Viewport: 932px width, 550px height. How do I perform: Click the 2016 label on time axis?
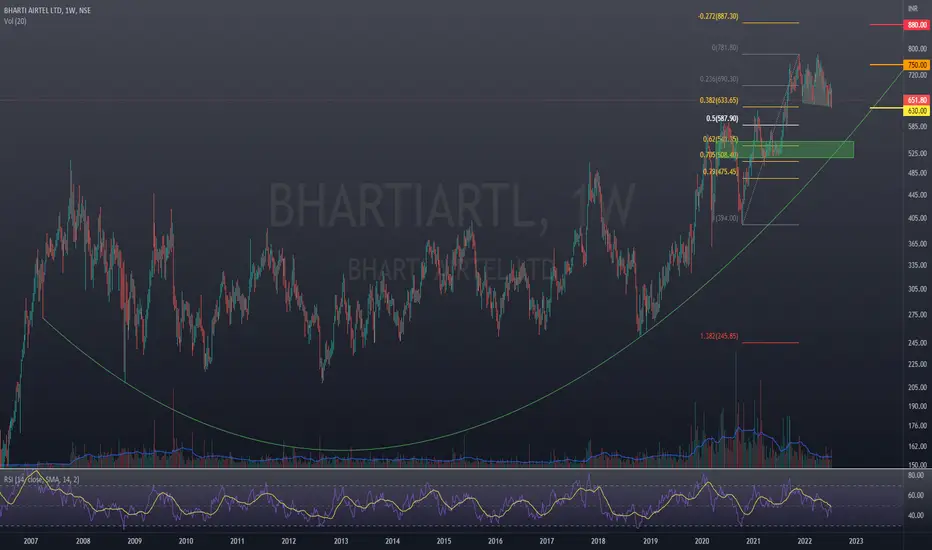[x=495, y=541]
